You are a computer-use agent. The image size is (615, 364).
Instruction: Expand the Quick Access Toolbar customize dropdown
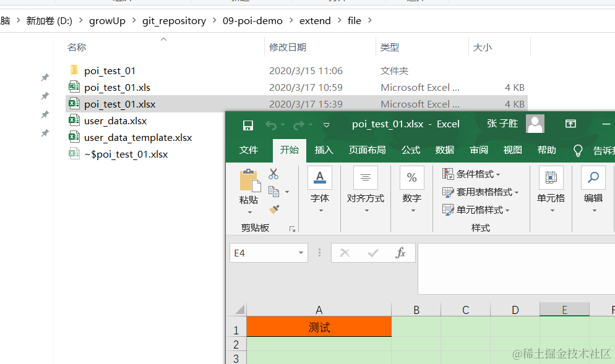pyautogui.click(x=326, y=125)
